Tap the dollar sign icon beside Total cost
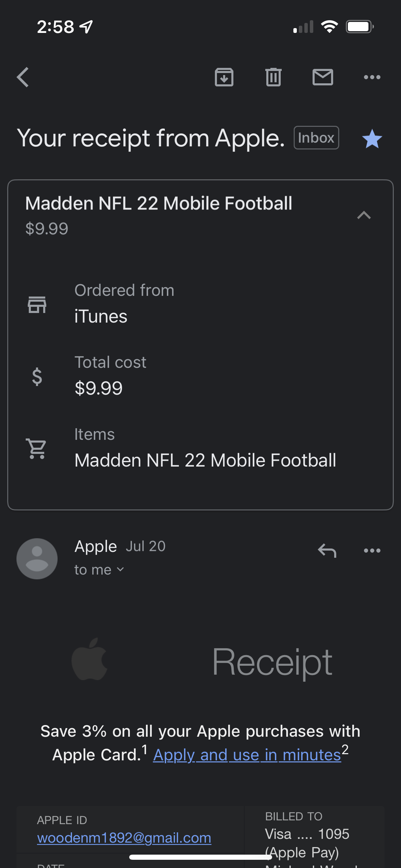Viewport: 401px width, 868px height. tap(37, 376)
